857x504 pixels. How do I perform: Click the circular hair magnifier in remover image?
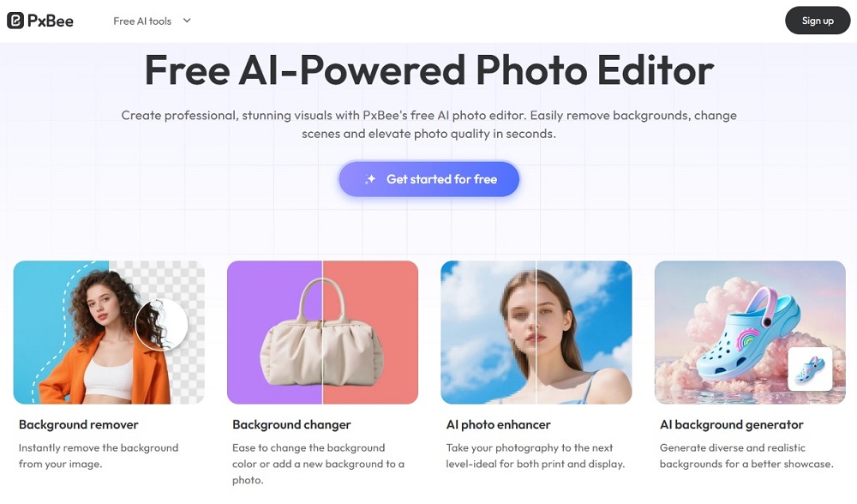(x=161, y=324)
